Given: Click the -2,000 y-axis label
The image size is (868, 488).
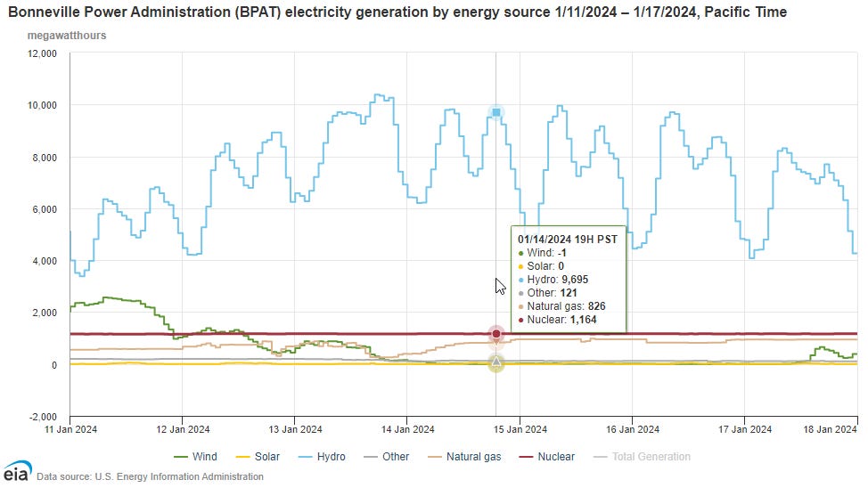Looking at the screenshot, I should (x=43, y=417).
